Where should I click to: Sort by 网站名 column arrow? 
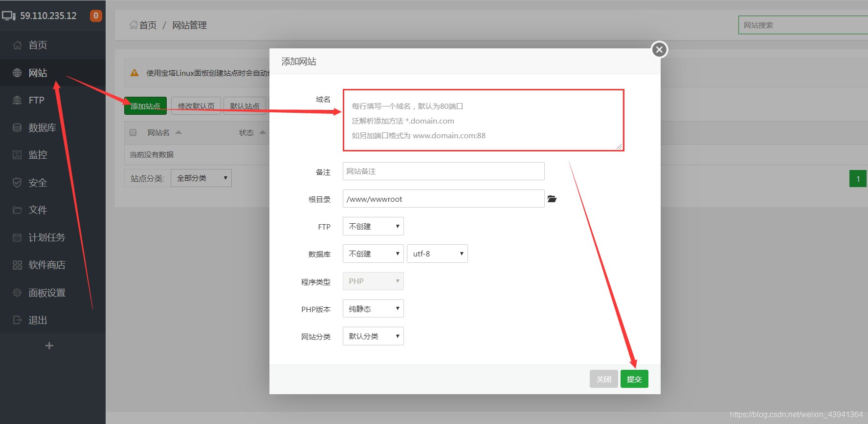(178, 132)
